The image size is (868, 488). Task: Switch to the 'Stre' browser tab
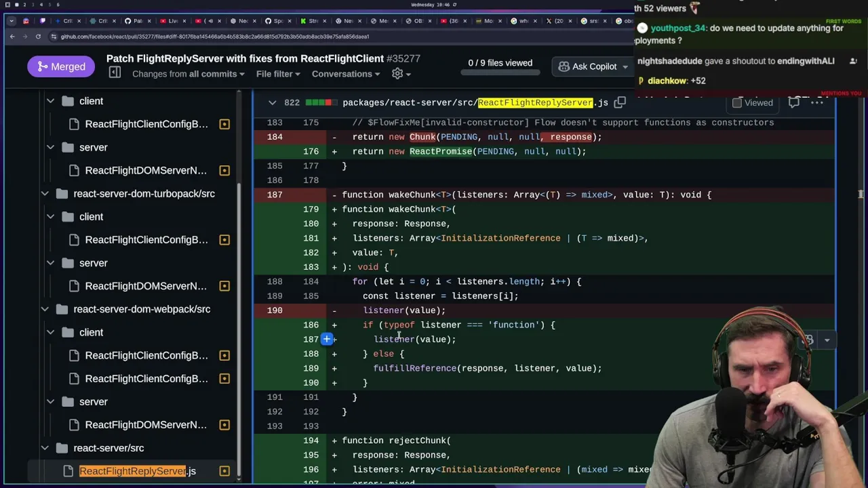[x=313, y=21]
